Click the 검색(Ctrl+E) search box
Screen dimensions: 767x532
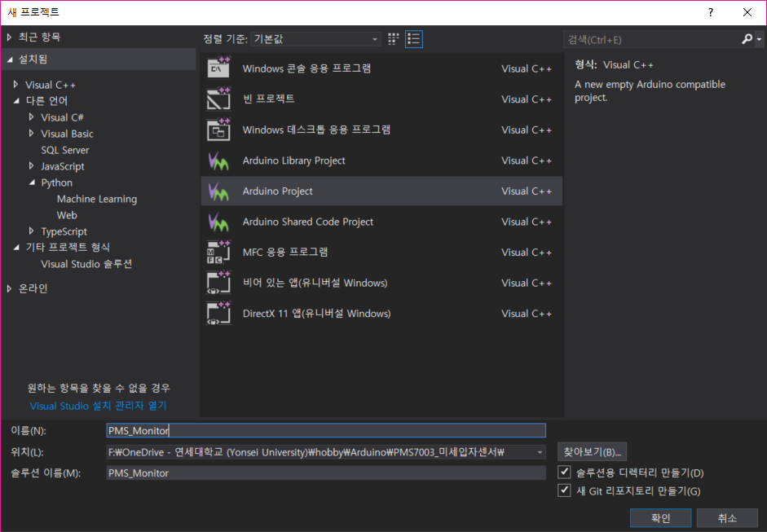point(653,40)
